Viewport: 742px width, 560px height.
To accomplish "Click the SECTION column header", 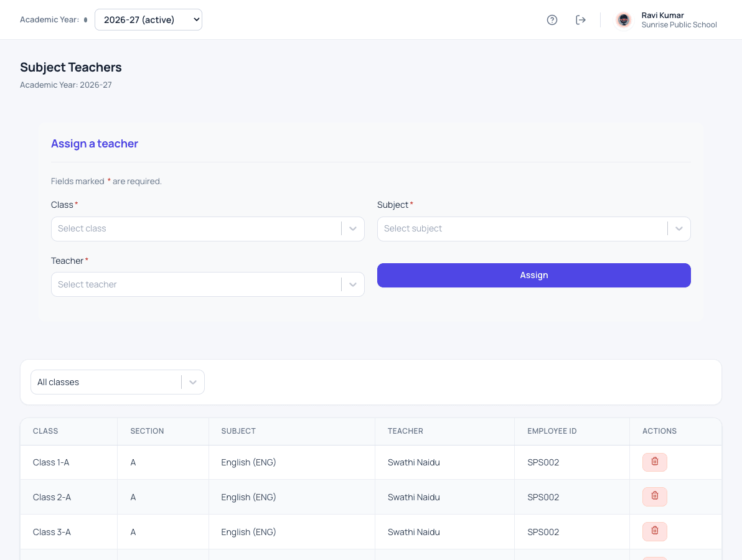I will 147,431.
